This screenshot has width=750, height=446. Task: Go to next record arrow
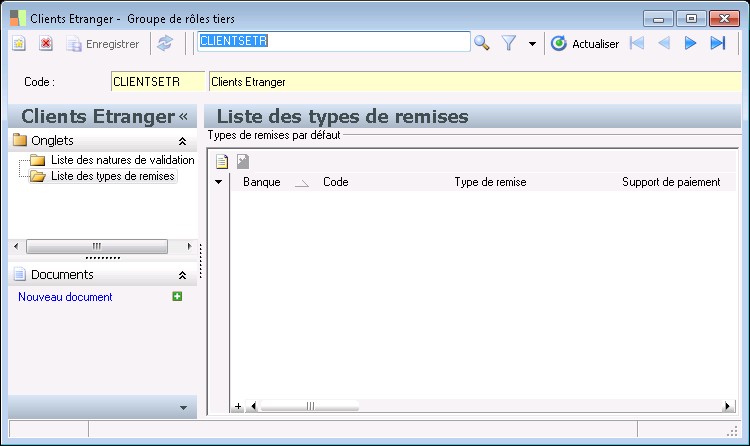coord(690,44)
